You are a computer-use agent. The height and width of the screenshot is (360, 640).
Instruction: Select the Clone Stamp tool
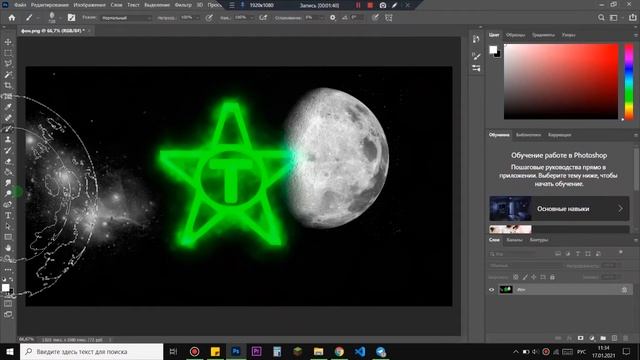pyautogui.click(x=8, y=140)
